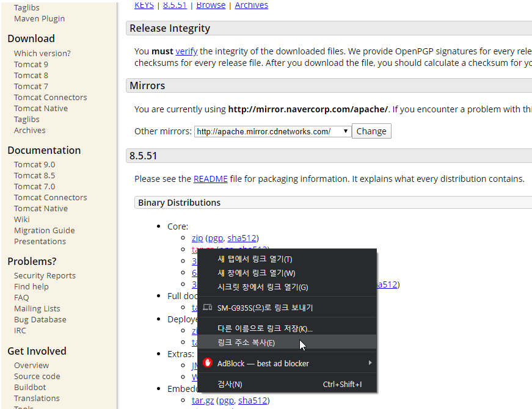This screenshot has width=532, height=409.
Task: Open the Wiki link
Action: point(22,219)
